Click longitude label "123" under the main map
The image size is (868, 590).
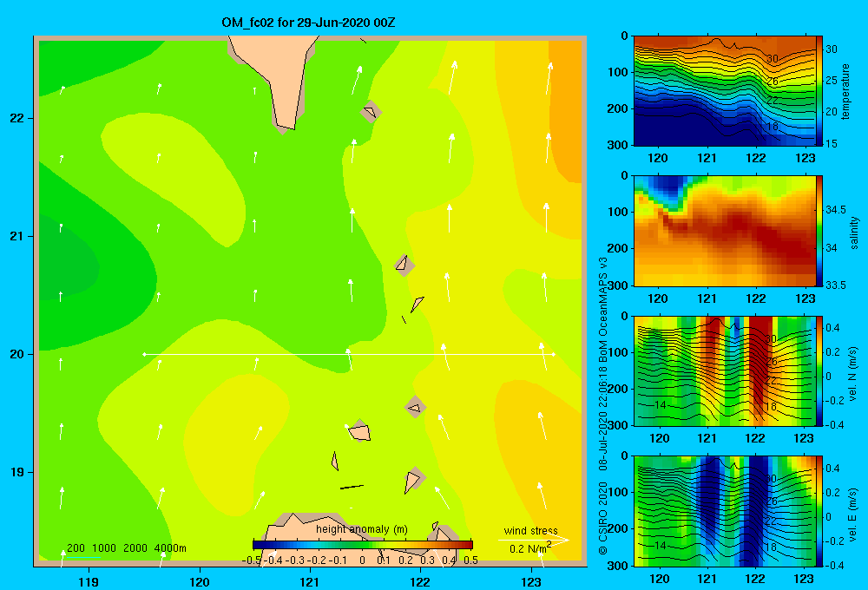coord(531,582)
